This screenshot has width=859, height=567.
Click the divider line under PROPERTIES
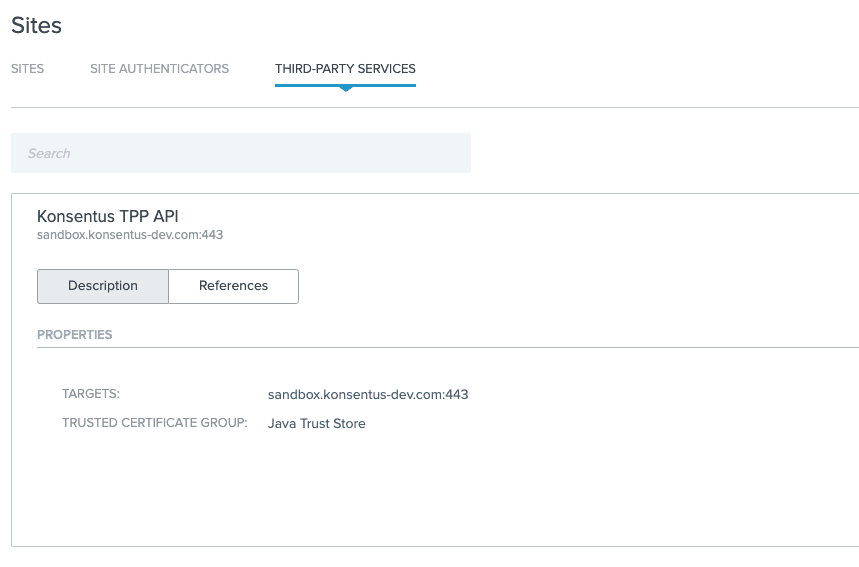(x=448, y=347)
